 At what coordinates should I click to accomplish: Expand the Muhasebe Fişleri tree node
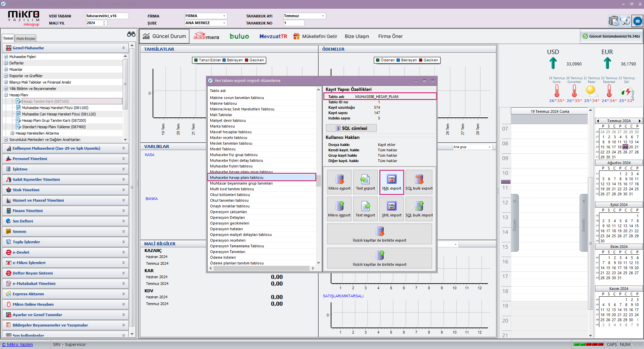point(6,57)
